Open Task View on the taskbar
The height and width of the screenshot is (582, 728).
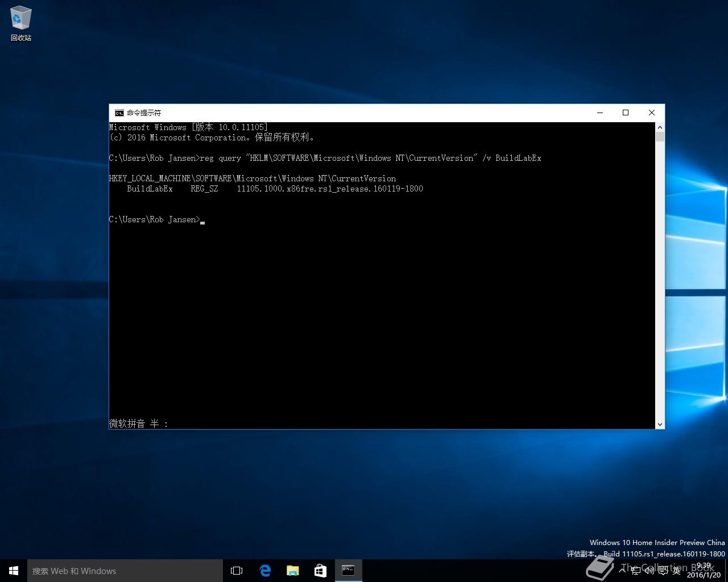[x=237, y=571]
